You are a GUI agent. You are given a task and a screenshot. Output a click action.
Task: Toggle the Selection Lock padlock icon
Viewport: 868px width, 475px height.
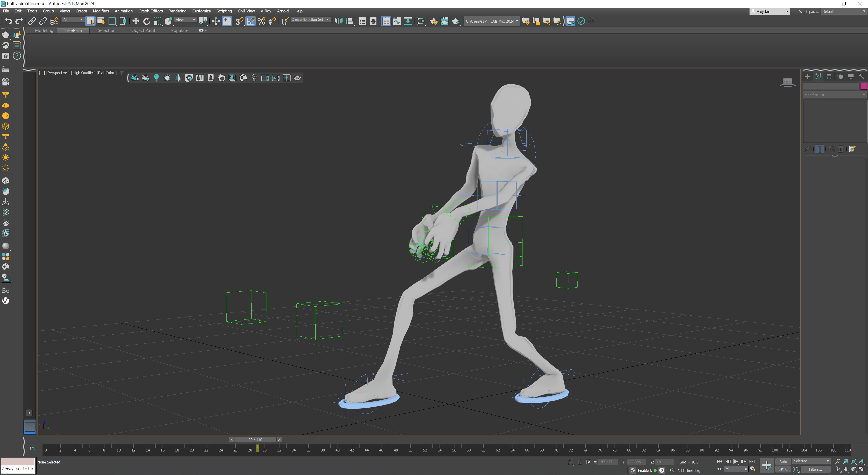(x=579, y=462)
